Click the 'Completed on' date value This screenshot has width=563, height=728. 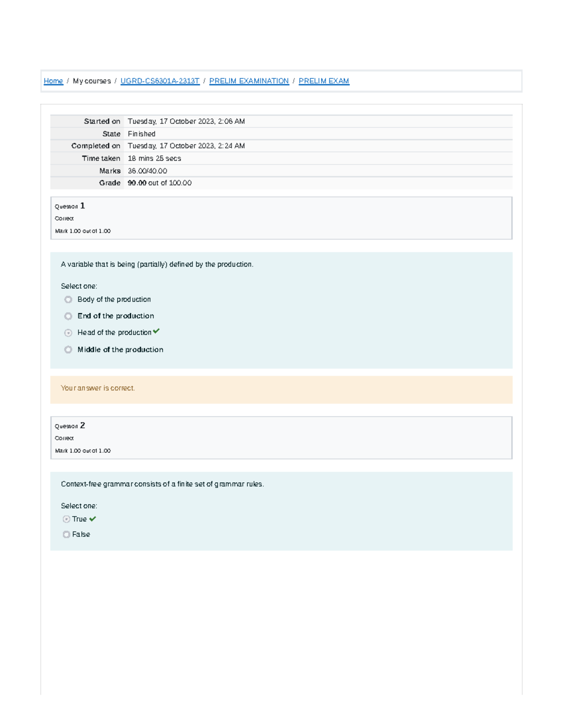tap(186, 146)
